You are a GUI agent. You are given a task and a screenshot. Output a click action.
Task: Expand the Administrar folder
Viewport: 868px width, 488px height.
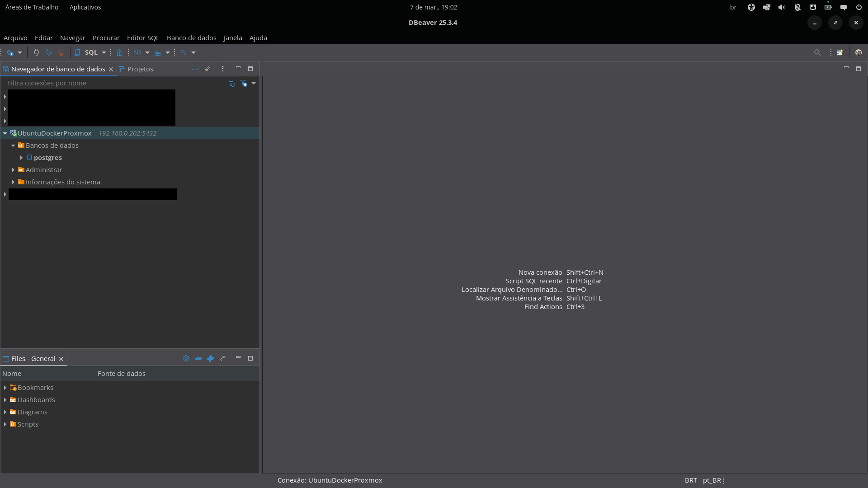[13, 170]
